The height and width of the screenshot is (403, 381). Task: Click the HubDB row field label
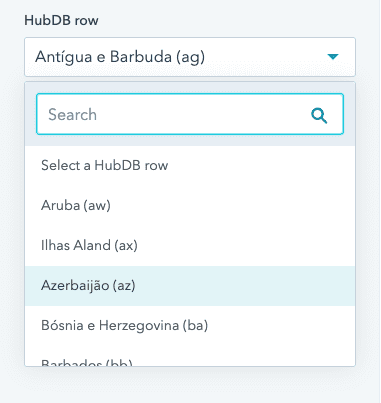61,21
